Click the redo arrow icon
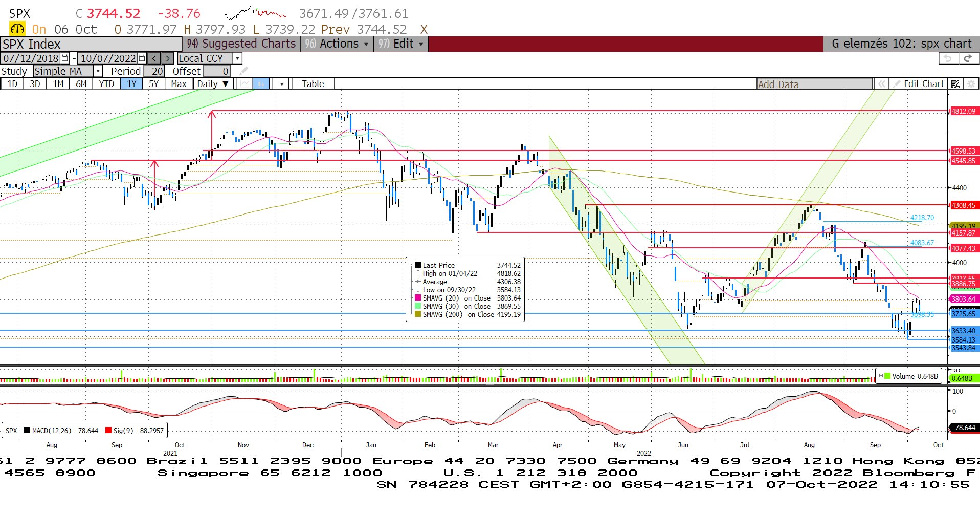 [x=968, y=58]
